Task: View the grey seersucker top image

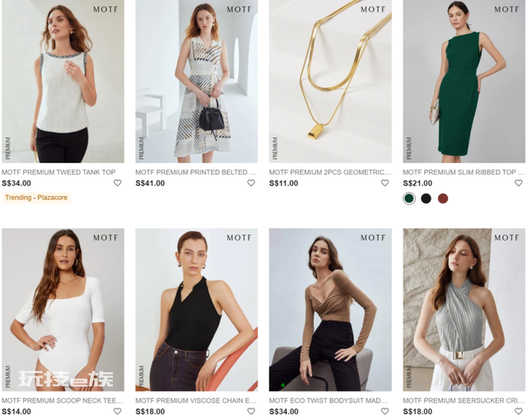Action: (x=464, y=310)
